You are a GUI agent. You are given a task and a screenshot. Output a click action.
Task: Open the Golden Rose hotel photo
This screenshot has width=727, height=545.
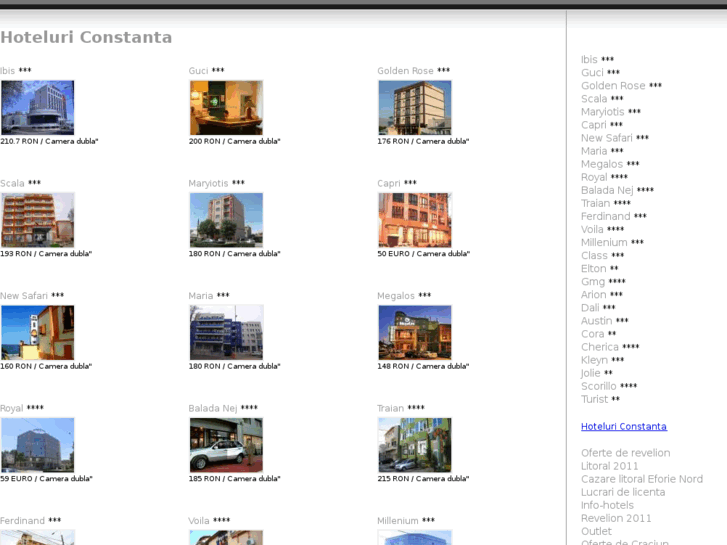pos(415,108)
